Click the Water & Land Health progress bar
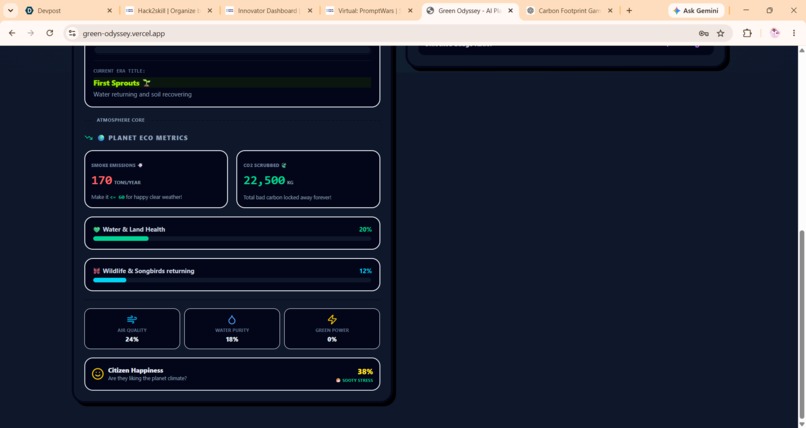Image resolution: width=806 pixels, height=428 pixels. click(x=232, y=238)
